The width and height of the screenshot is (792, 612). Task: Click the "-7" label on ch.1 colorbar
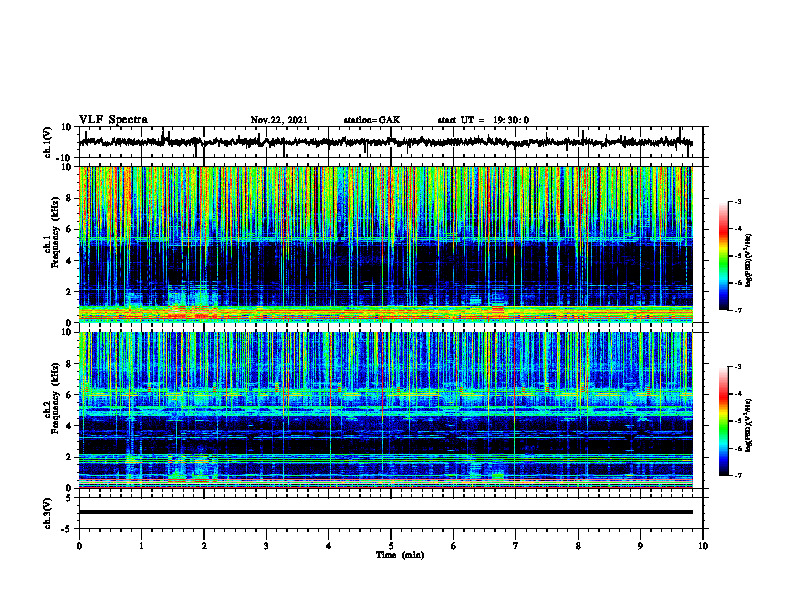(738, 310)
